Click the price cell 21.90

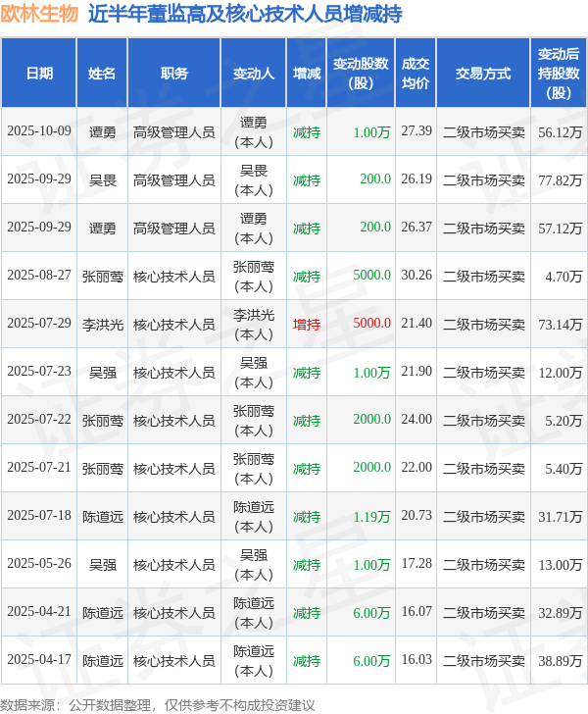[x=416, y=371]
